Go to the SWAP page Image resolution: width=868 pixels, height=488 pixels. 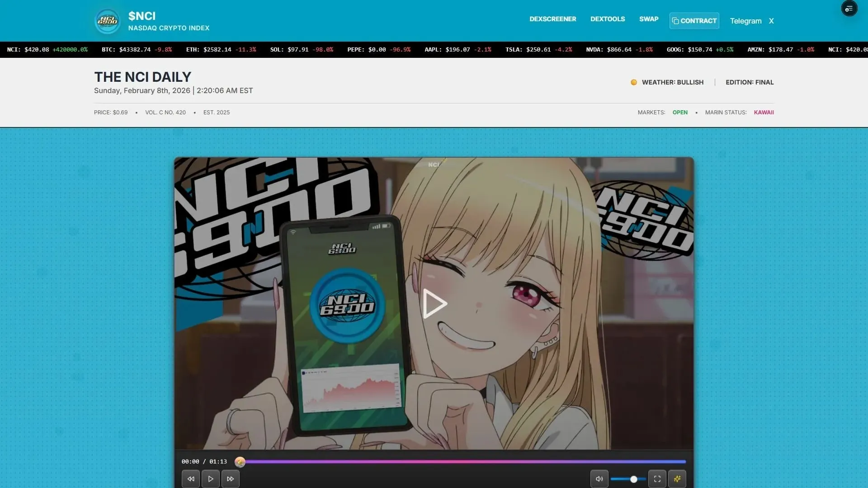tap(648, 19)
